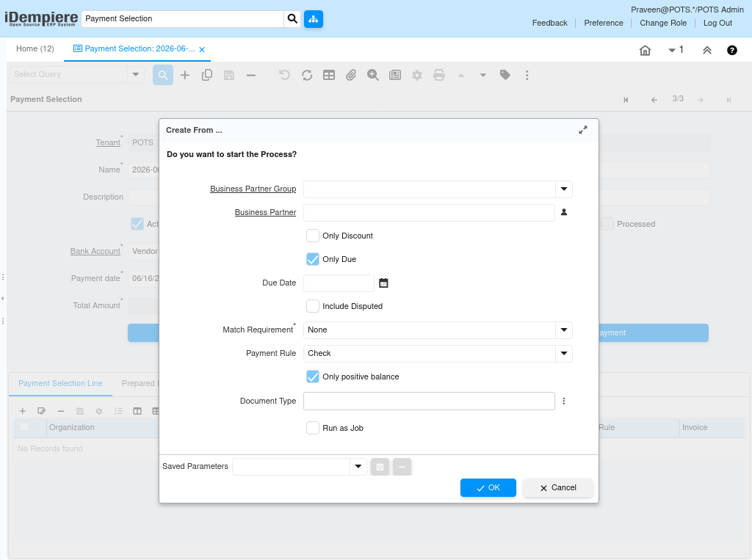The width and height of the screenshot is (752, 560).
Task: Click the global search magnifier icon
Action: [292, 18]
